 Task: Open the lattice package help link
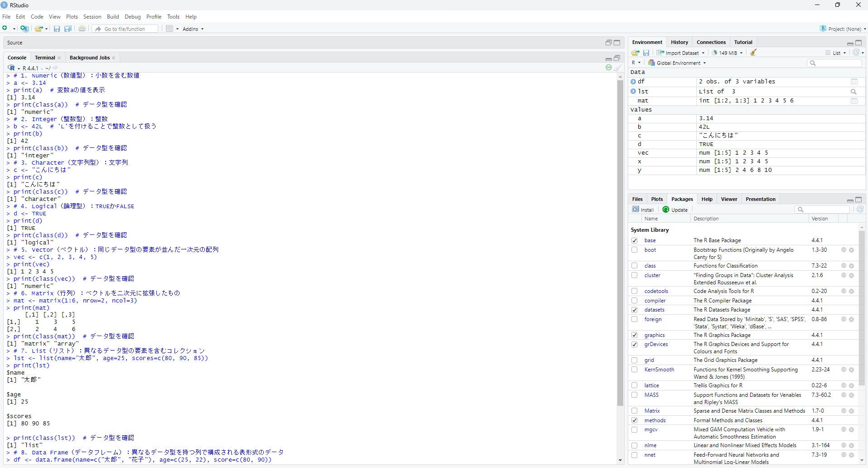[652, 385]
